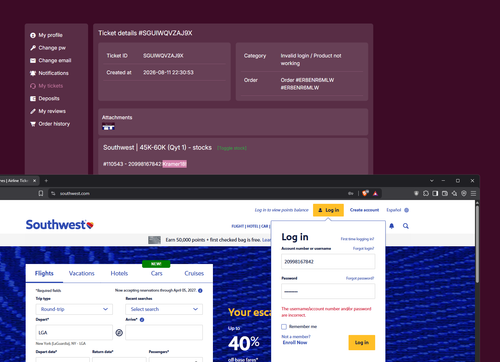The height and width of the screenshot is (362, 500).
Task: Select the Cruises tab
Action: (194, 274)
